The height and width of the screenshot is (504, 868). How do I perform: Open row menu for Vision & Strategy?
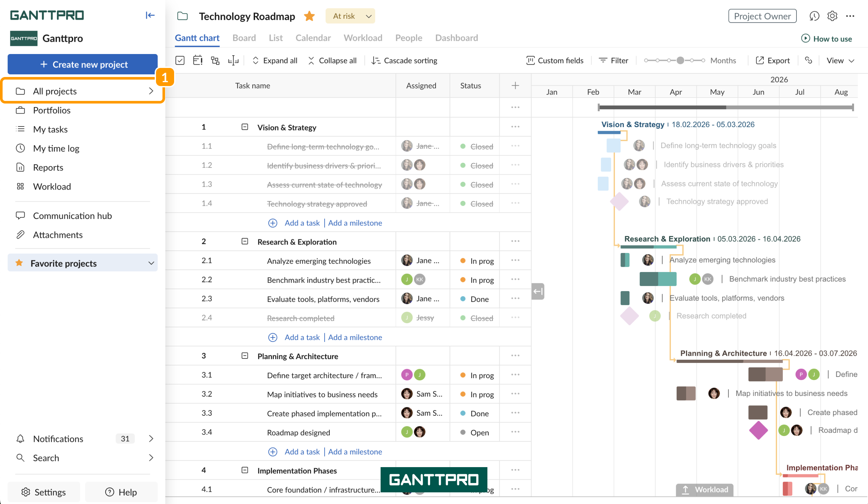515,127
